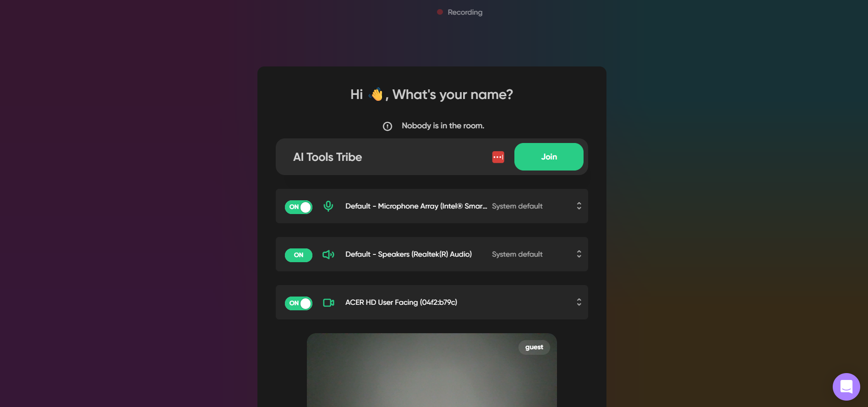Viewport: 868px width, 407px height.
Task: Click the purple chat support bubble
Action: click(846, 387)
